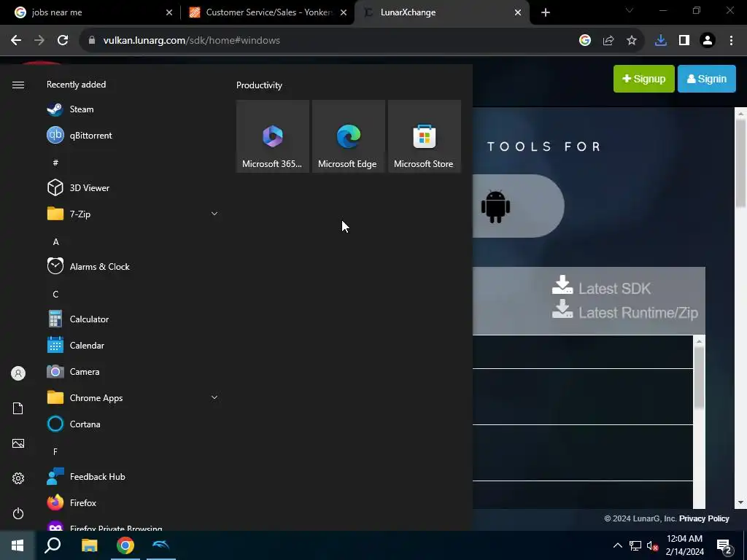Expand the Chrome Apps folder
The height and width of the screenshot is (560, 747).
coord(214,397)
